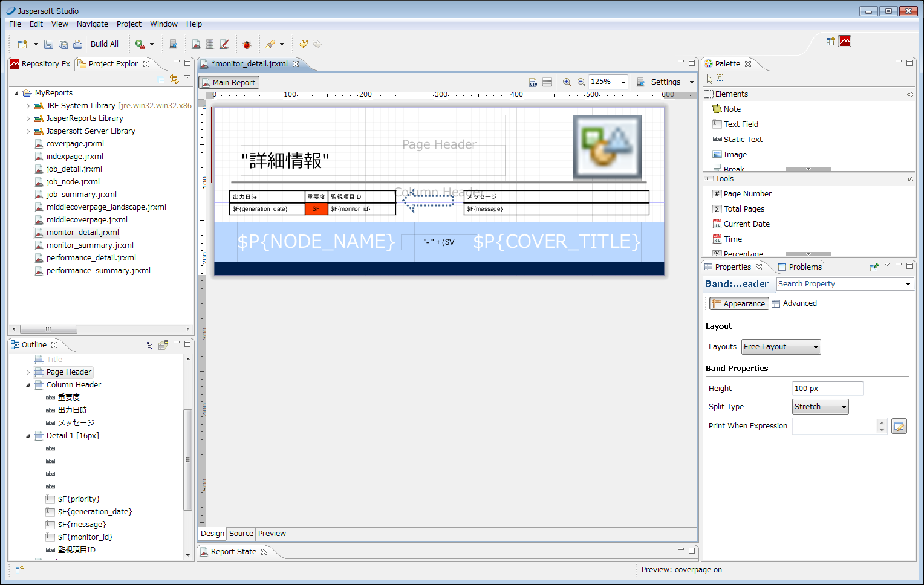The height and width of the screenshot is (585, 924).
Task: Collapse the Detail 1 band in the Outline
Action: (27, 435)
